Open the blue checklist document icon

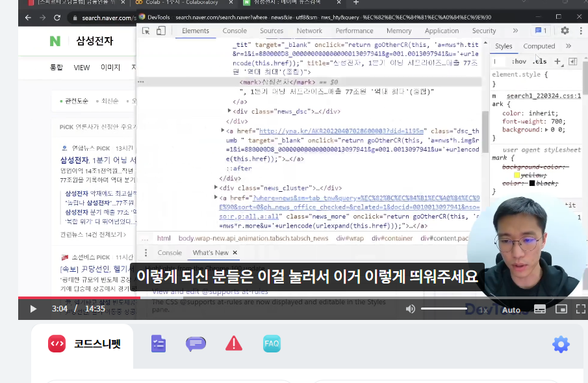click(x=159, y=343)
